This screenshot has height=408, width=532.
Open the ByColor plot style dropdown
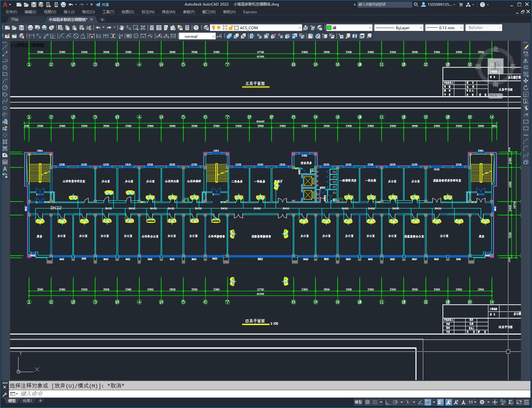coord(484,28)
